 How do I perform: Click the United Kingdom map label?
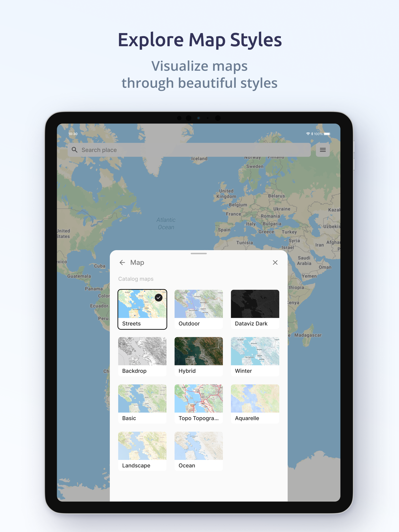[226, 194]
